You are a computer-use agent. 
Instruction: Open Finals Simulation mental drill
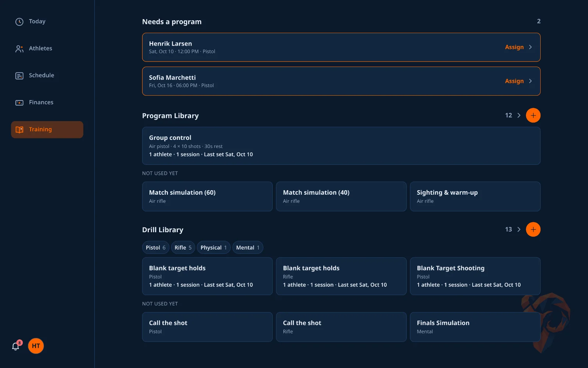(x=475, y=327)
